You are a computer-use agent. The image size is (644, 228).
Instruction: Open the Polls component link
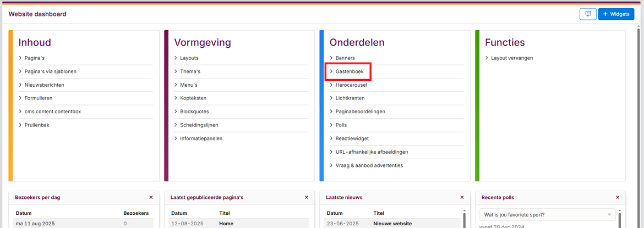341,125
